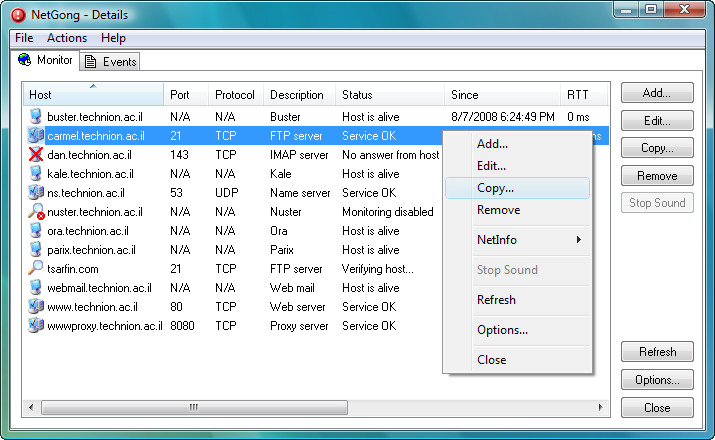The image size is (715, 440).
Task: Click the ns.technion.ac.il service icon
Action: pos(36,192)
